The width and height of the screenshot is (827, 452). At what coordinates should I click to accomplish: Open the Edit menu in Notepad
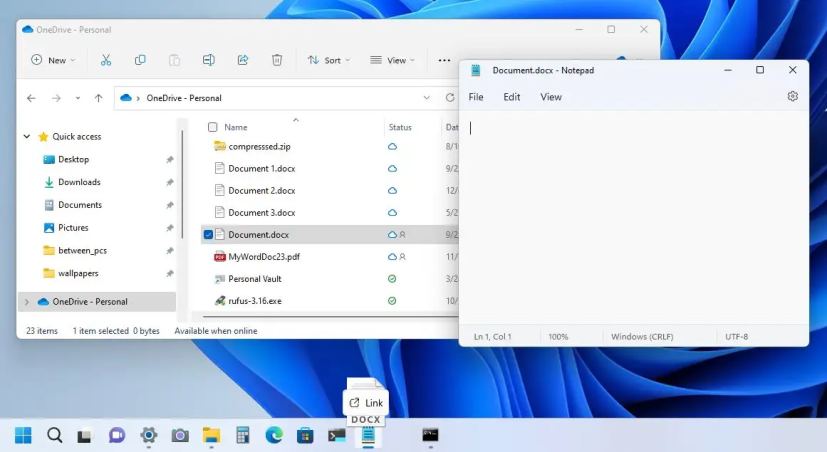(x=511, y=97)
